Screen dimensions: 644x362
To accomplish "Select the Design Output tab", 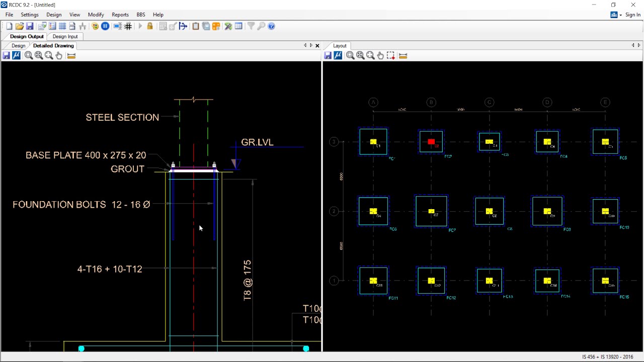I will [x=27, y=36].
